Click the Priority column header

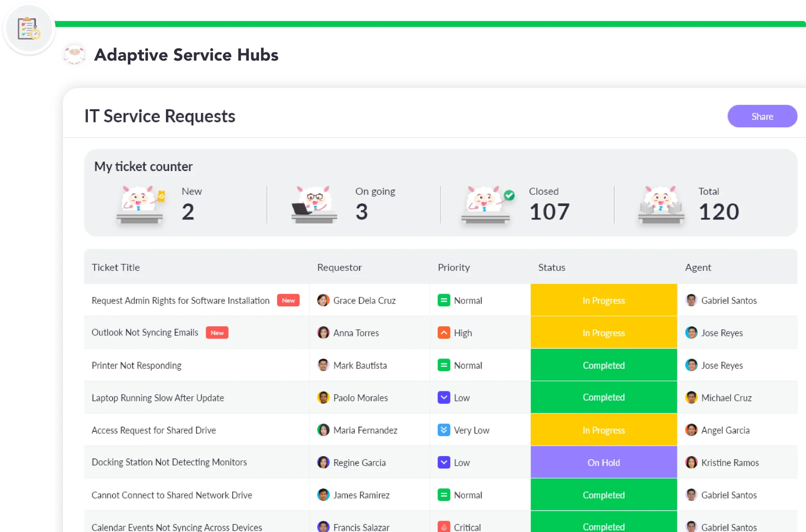tap(454, 267)
